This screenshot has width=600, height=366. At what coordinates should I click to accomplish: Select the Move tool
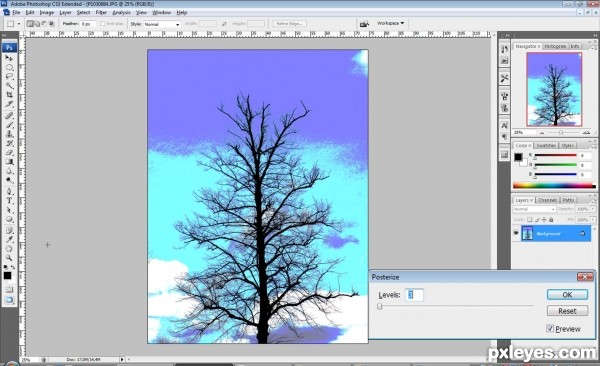point(9,58)
